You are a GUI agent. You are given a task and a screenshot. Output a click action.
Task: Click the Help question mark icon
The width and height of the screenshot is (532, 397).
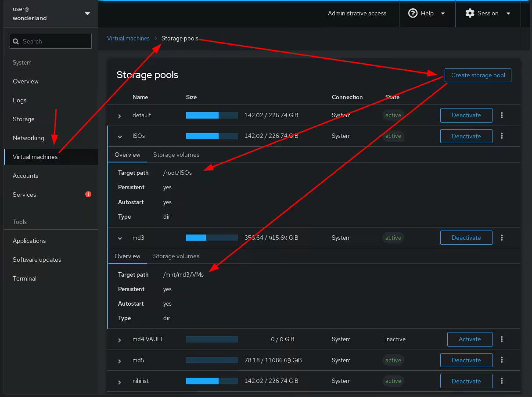(x=413, y=13)
